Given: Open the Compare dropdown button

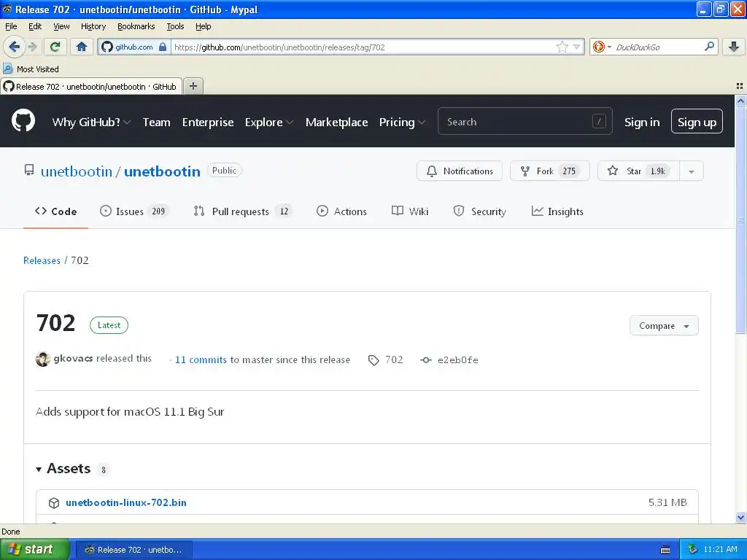Looking at the screenshot, I should (x=664, y=326).
